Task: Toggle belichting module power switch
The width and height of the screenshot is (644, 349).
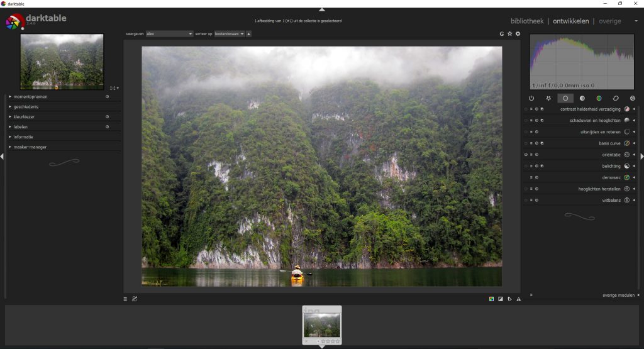Action: click(x=526, y=166)
